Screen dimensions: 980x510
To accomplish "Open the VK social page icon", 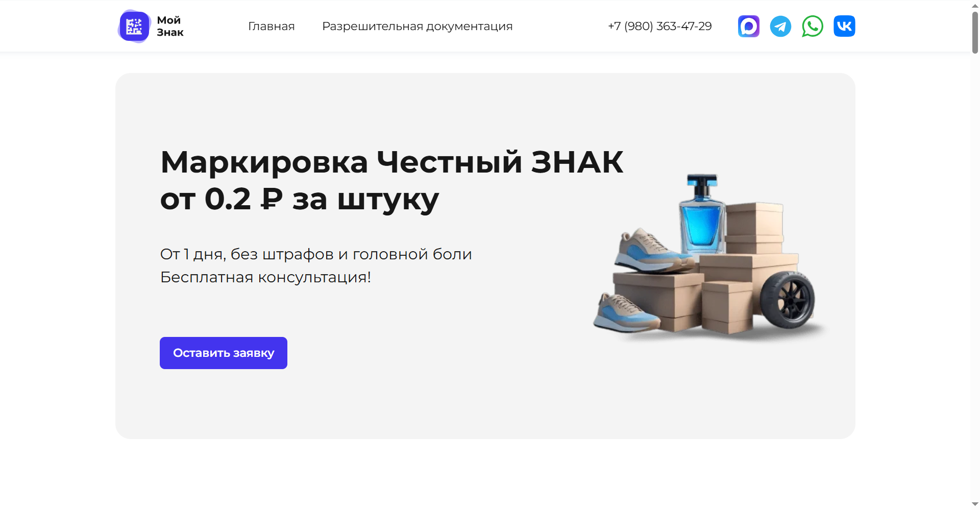I will [844, 26].
